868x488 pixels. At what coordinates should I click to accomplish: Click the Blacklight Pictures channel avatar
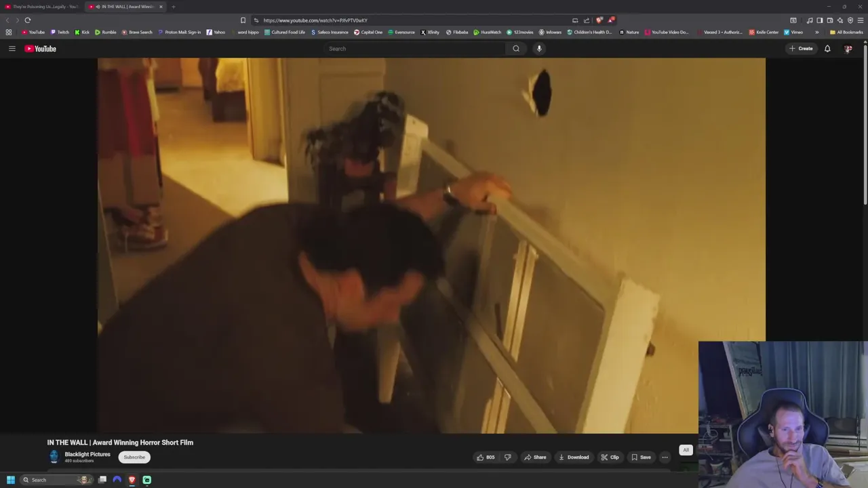(54, 457)
